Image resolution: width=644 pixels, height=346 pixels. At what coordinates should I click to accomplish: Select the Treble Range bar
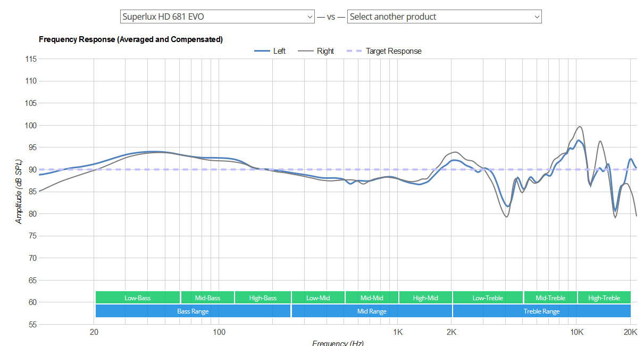point(542,311)
